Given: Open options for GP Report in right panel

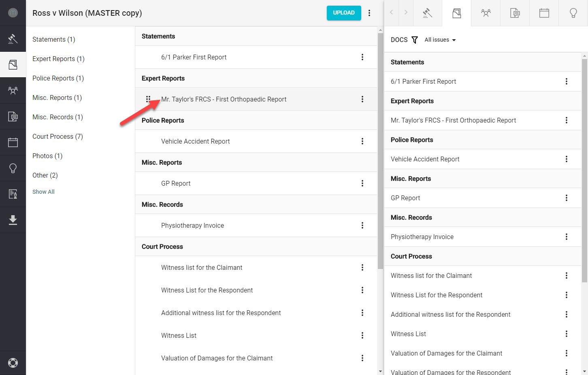Looking at the screenshot, I should pyautogui.click(x=567, y=198).
